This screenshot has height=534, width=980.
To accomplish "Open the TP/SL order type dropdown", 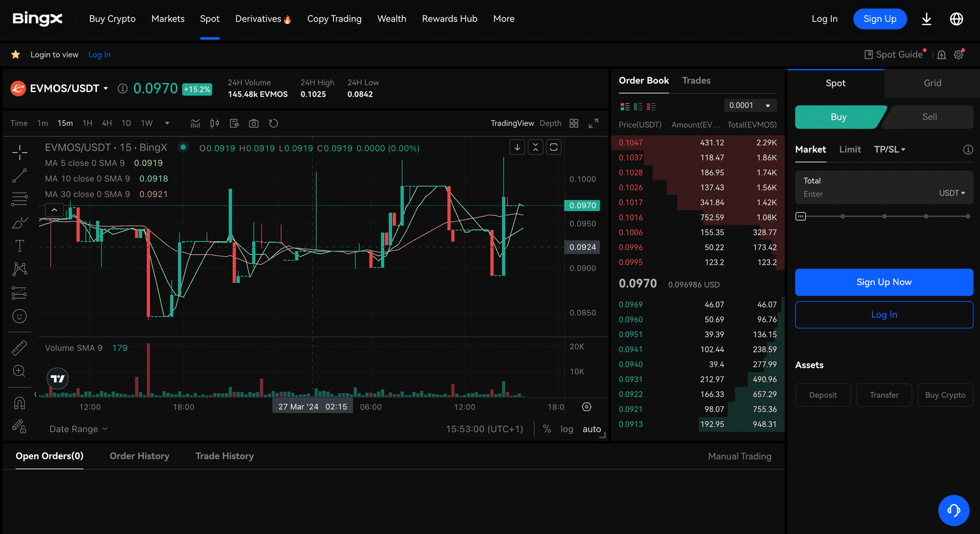I will (x=890, y=149).
